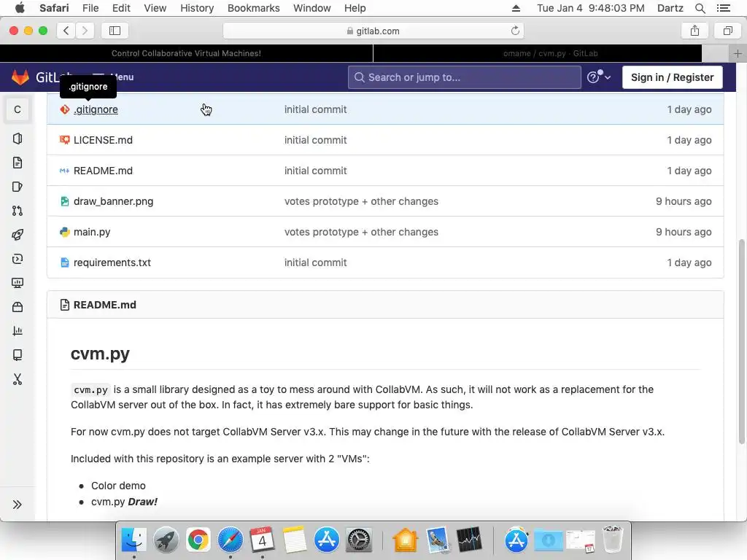
Task: Open Monitor icon in sidebar
Action: [x=18, y=283]
